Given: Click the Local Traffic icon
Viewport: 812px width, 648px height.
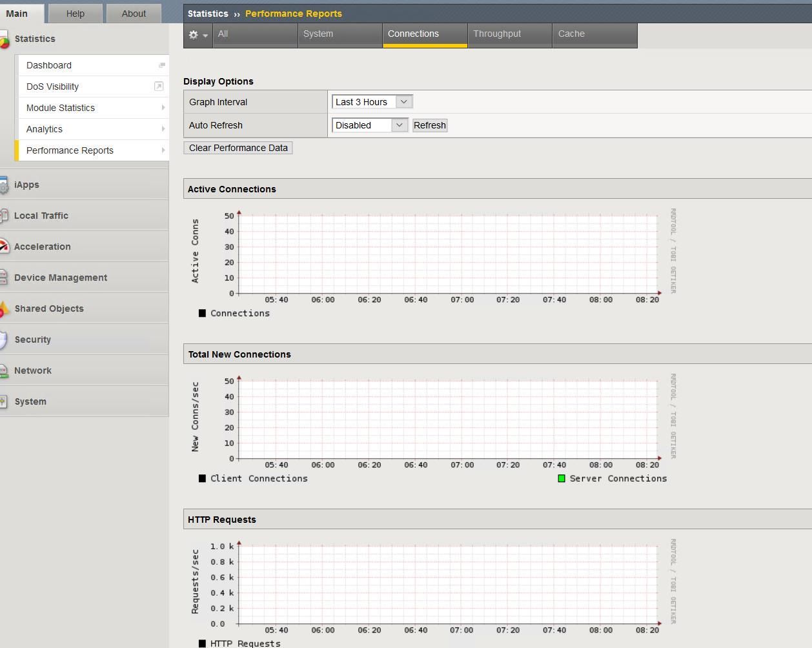Looking at the screenshot, I should pyautogui.click(x=5, y=216).
